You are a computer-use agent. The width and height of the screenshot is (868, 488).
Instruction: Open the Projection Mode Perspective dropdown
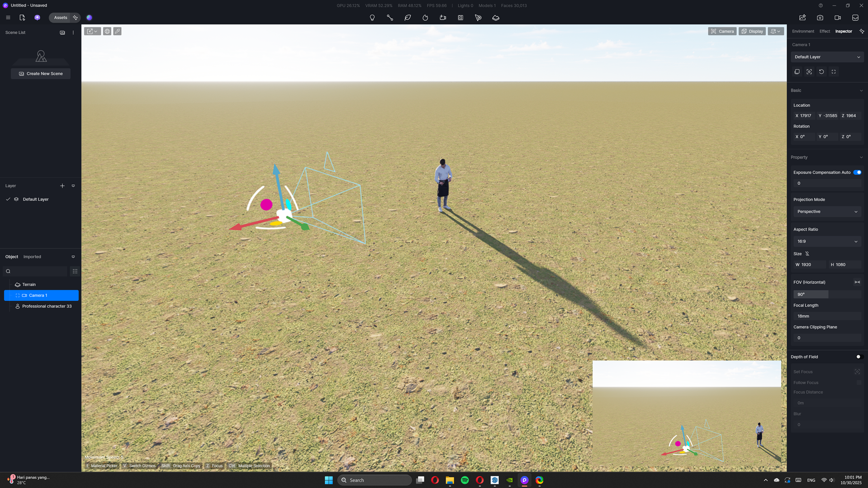tap(827, 212)
